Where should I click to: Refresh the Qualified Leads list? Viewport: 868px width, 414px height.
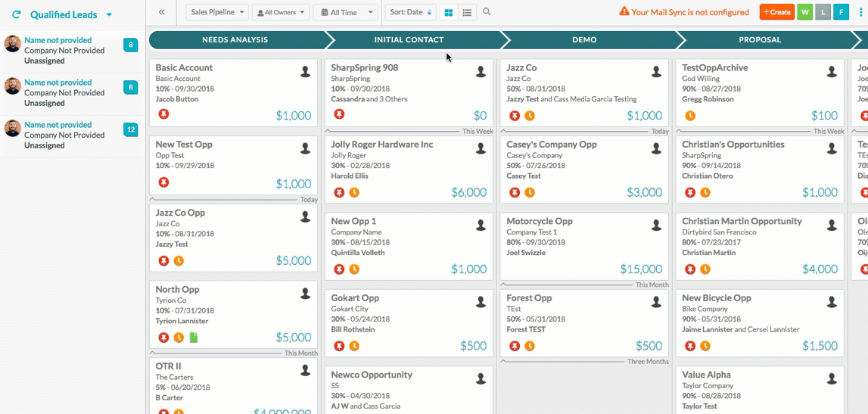(16, 14)
